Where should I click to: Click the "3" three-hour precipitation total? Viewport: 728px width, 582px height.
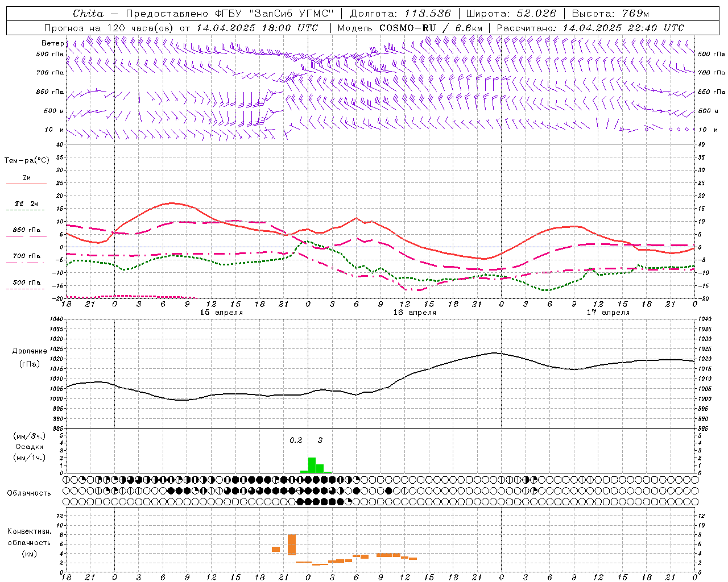point(320,440)
